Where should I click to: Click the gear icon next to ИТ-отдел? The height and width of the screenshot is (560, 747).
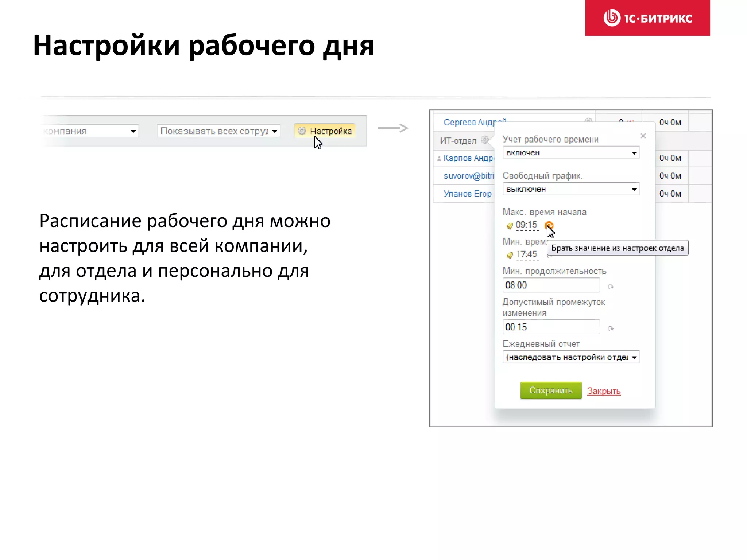pos(485,140)
